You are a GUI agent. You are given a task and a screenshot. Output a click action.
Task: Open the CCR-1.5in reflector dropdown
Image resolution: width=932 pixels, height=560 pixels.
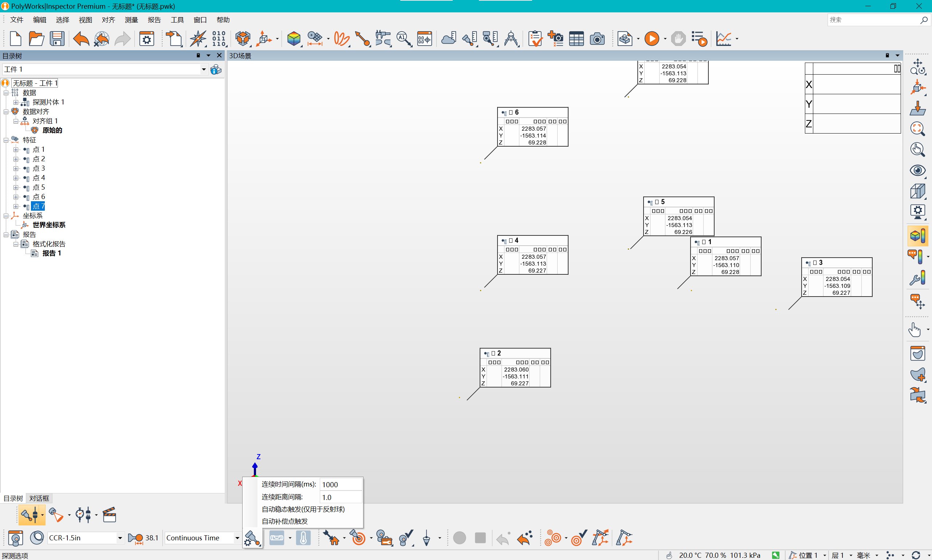coord(120,538)
